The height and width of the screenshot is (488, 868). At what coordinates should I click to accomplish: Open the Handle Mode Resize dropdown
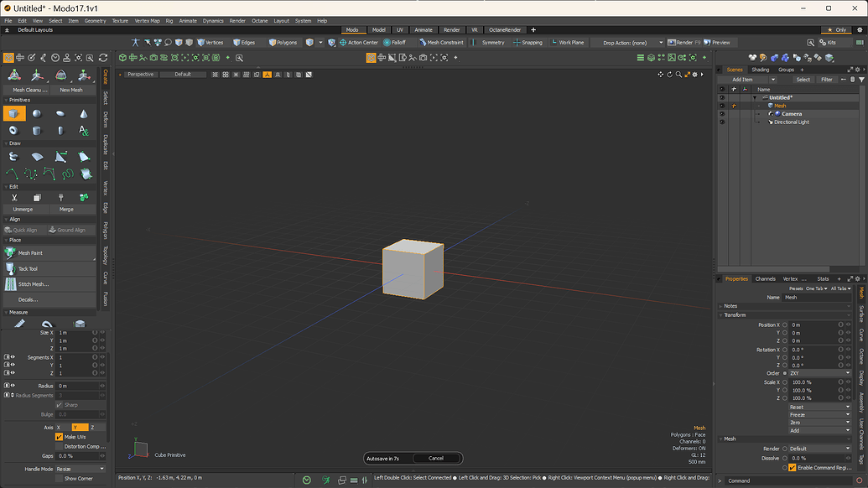point(81,469)
